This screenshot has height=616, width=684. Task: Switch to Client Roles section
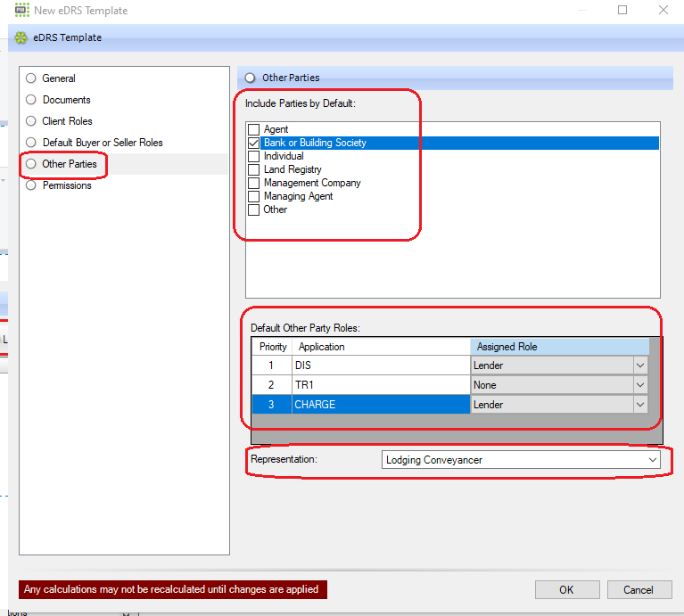31,121
